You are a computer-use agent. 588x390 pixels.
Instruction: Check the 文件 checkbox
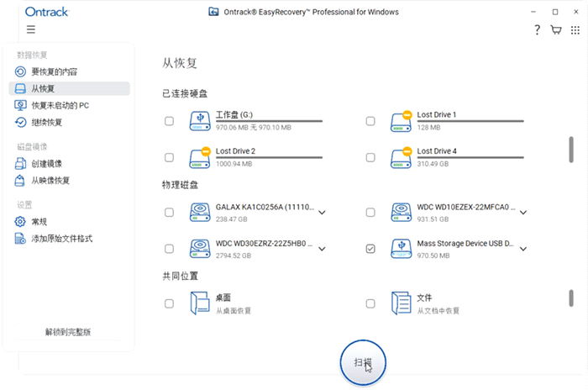370,303
